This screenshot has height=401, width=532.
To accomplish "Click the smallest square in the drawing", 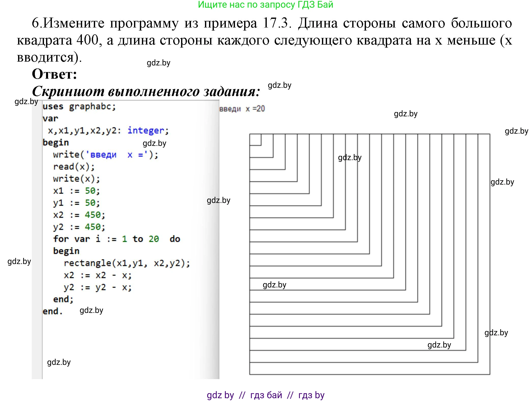I will (255, 140).
